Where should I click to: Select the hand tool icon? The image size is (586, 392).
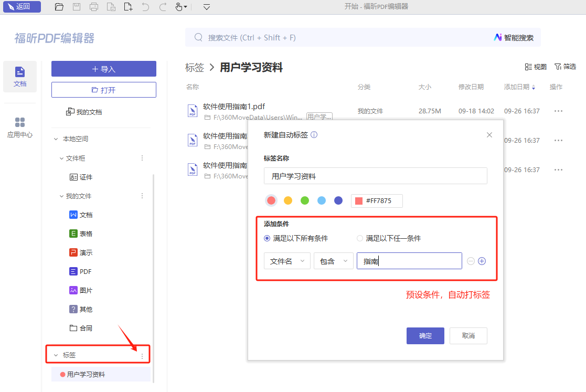click(x=179, y=7)
